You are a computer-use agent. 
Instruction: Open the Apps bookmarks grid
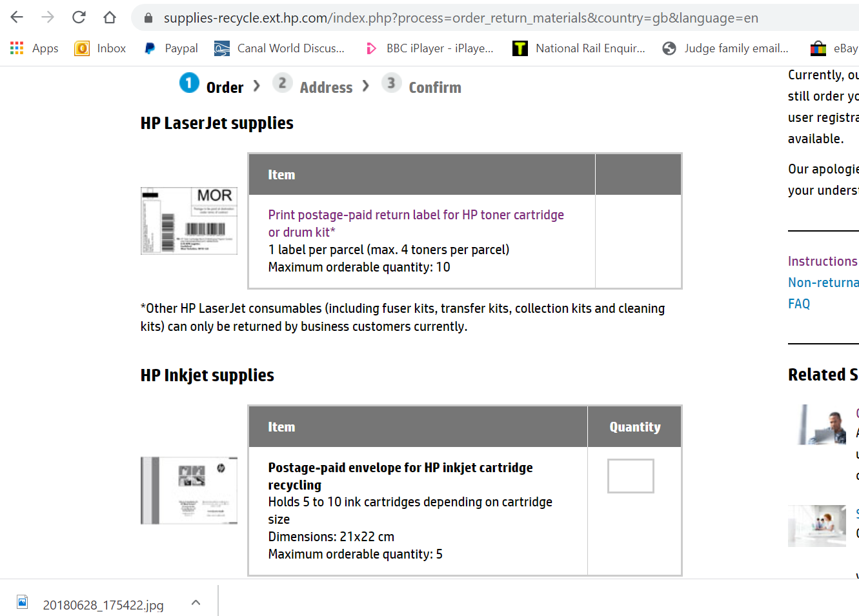point(34,48)
